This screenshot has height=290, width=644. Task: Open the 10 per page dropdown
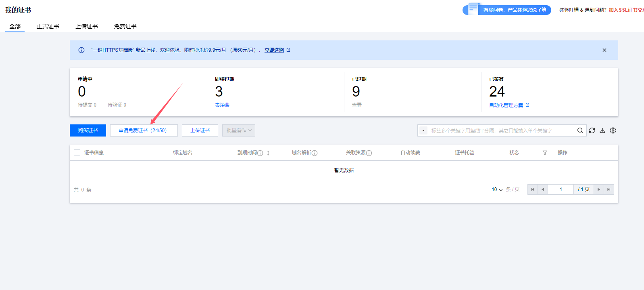pos(497,189)
